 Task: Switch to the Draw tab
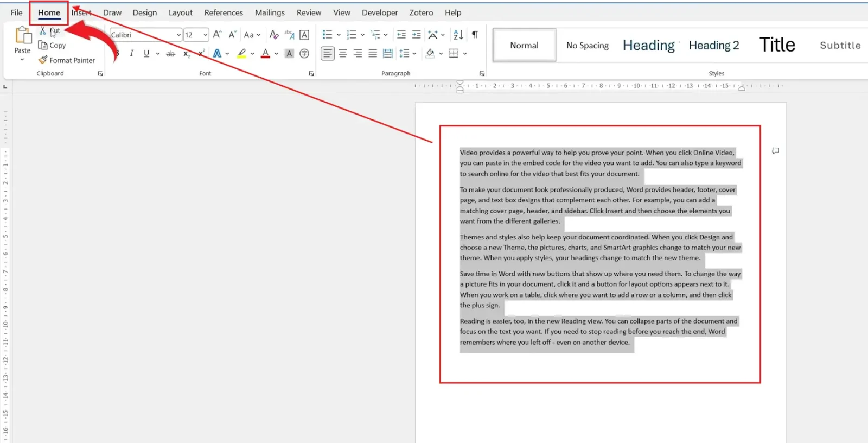pos(112,12)
